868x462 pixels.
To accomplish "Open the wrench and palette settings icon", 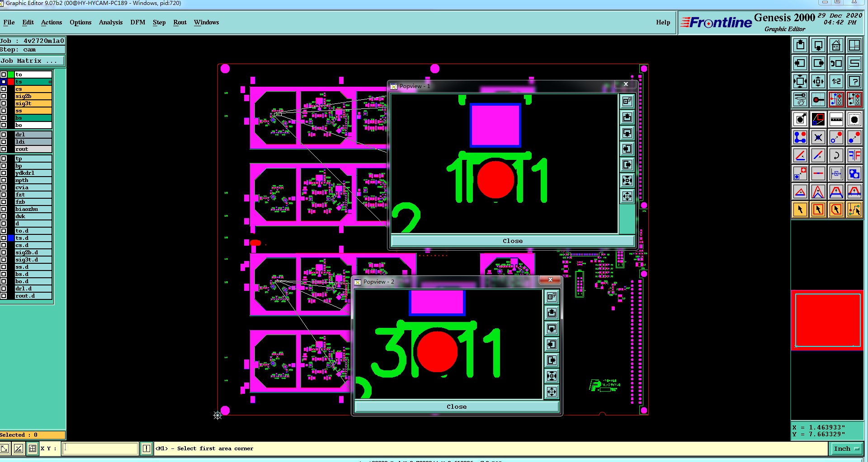I will point(800,99).
